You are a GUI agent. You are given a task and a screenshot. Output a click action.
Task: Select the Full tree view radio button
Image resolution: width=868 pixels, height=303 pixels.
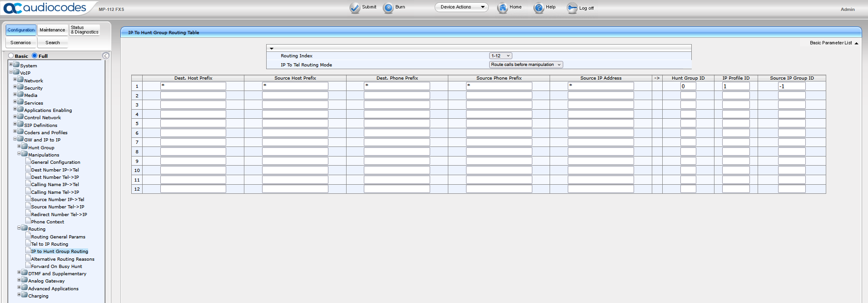point(35,56)
